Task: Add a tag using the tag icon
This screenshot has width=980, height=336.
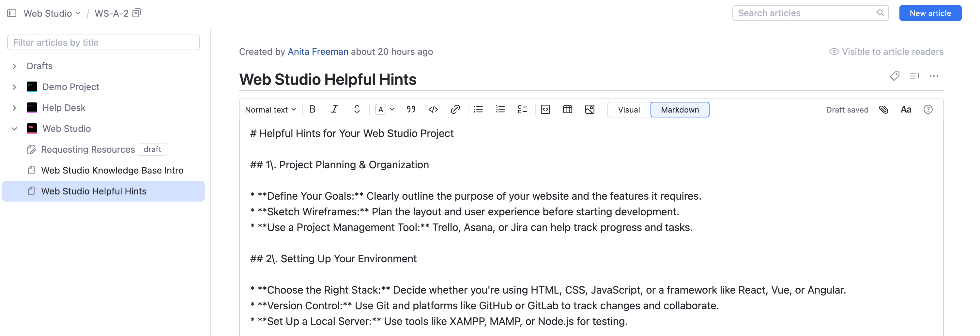Action: (895, 76)
